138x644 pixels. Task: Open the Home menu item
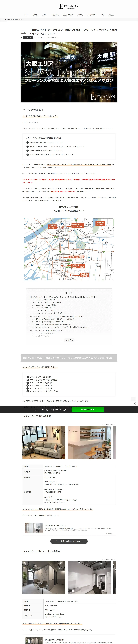coord(26,15)
